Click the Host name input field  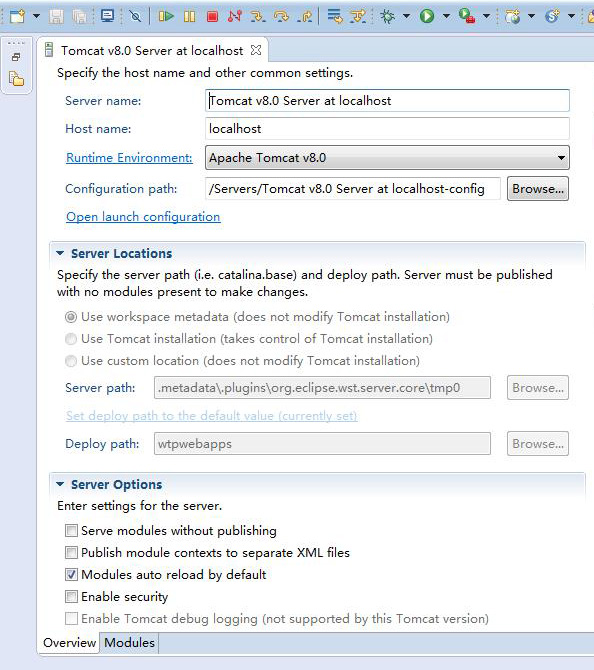[x=387, y=129]
